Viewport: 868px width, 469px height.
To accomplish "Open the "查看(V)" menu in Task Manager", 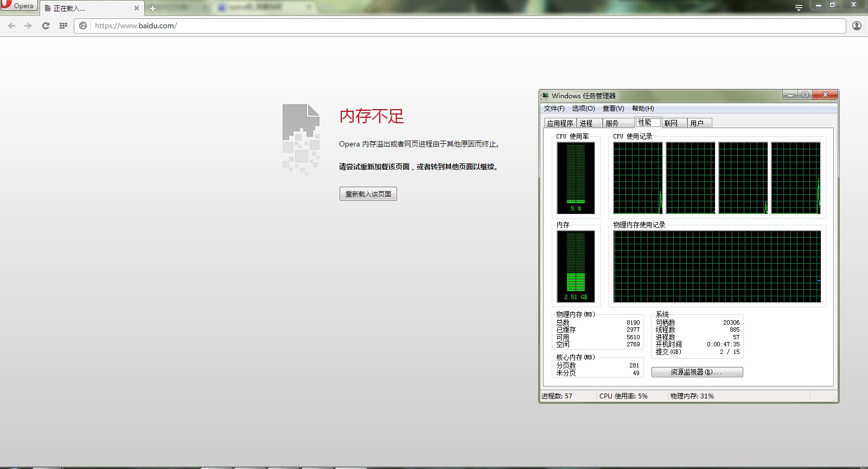I will [614, 109].
